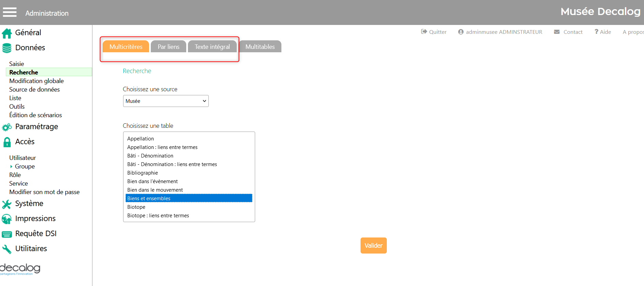Viewport: 644px width, 286px height.
Task: Click the Paramétrage gears icon
Action: pos(7,127)
